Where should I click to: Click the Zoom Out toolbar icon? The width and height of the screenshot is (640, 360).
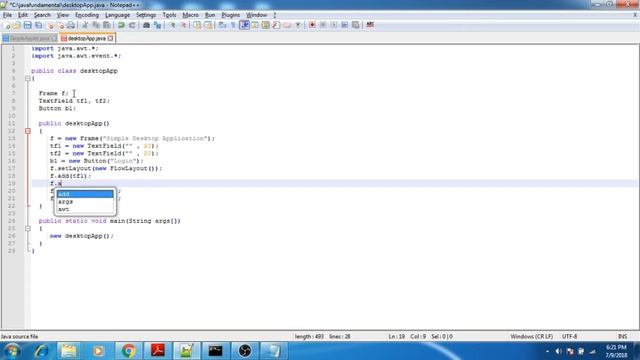click(183, 25)
